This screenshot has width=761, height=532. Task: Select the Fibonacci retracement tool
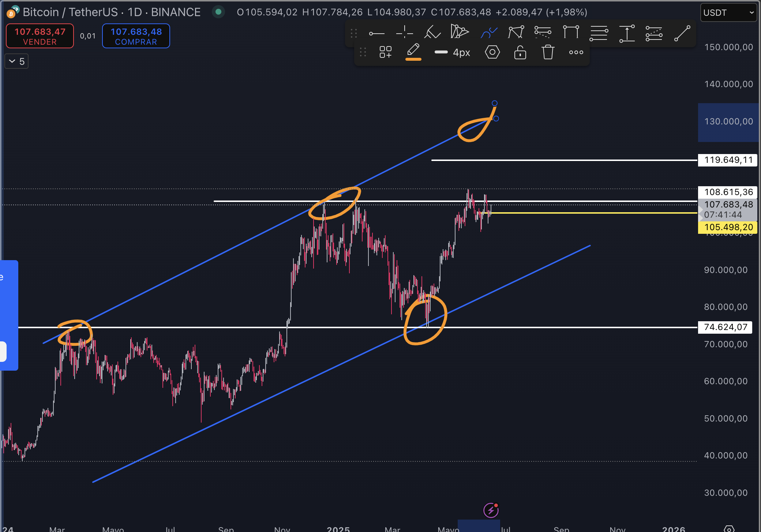click(x=599, y=33)
